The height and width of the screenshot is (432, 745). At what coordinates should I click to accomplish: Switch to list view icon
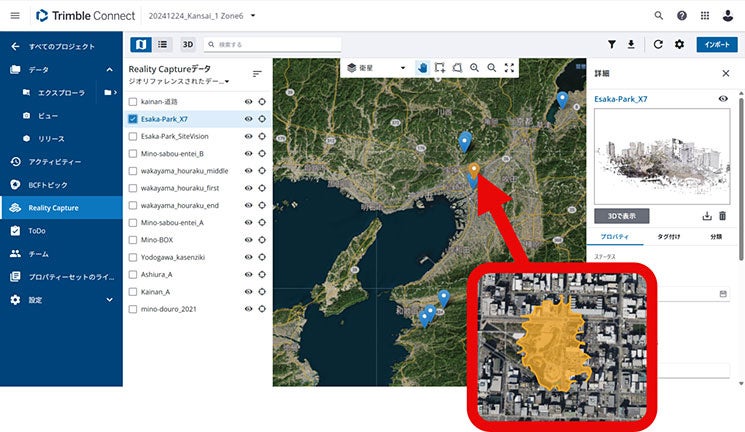pos(163,45)
